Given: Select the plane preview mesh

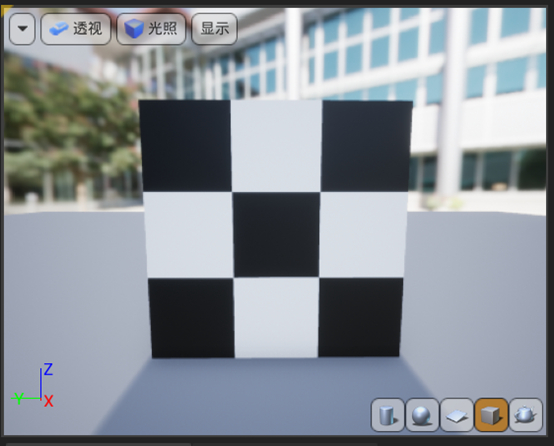Looking at the screenshot, I should point(457,415).
